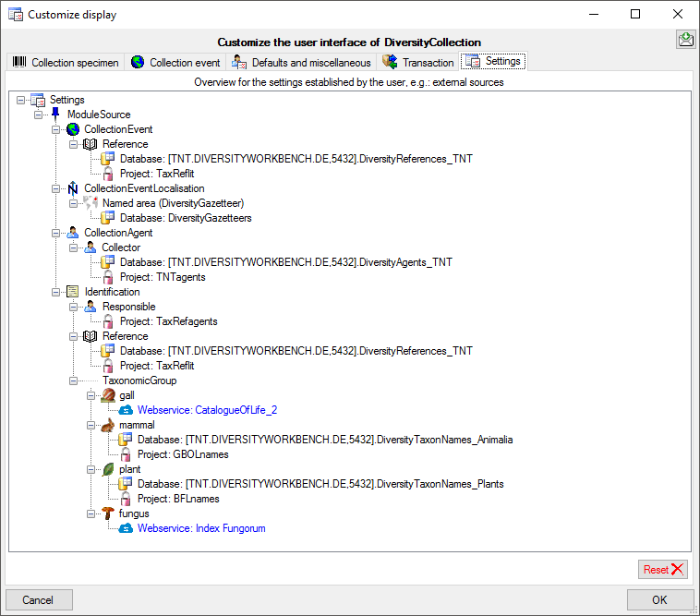Screen dimensions: 700x616
Task: Click the ModuleSource pin icon
Action: coord(55,115)
